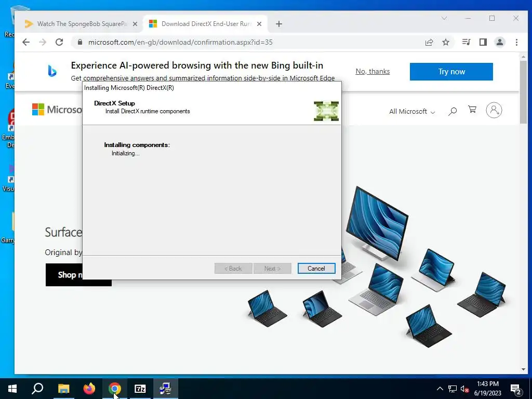Share this page via the share icon
The height and width of the screenshot is (399, 532).
tap(429, 42)
